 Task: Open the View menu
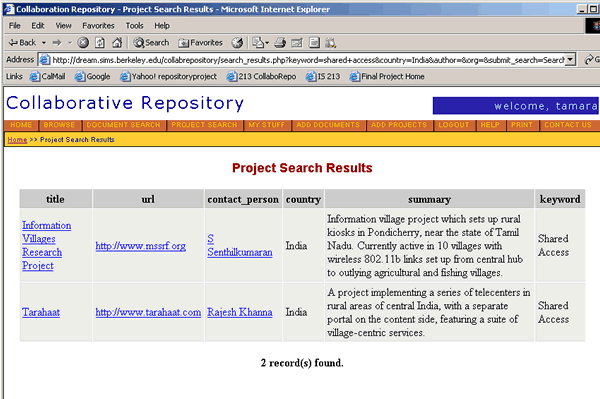[x=63, y=26]
